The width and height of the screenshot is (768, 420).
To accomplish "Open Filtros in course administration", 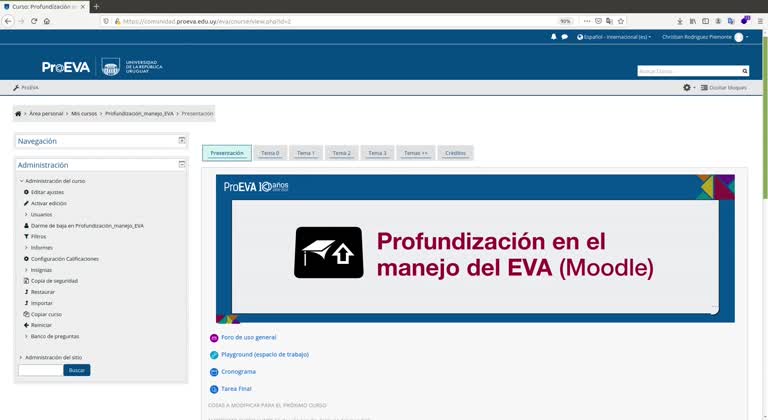I will [38, 237].
